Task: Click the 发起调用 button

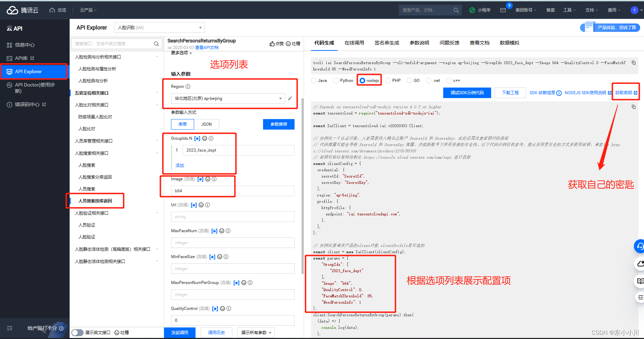Action: pos(180,333)
